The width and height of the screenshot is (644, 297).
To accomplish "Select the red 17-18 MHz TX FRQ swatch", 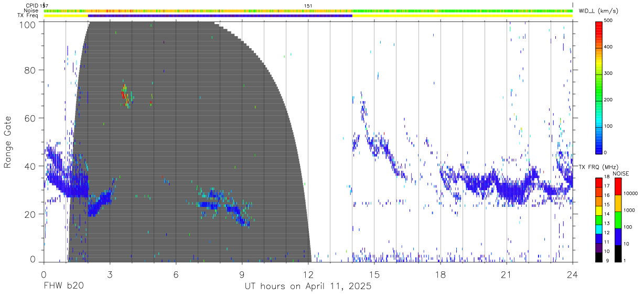I will (x=599, y=182).
